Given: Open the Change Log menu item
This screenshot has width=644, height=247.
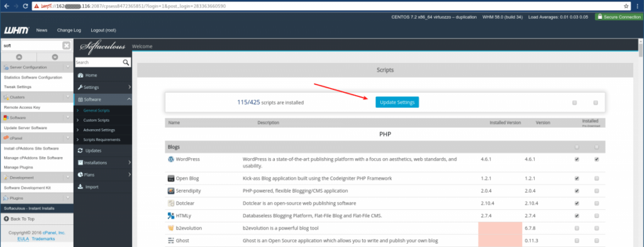Looking at the screenshot, I should click(69, 30).
